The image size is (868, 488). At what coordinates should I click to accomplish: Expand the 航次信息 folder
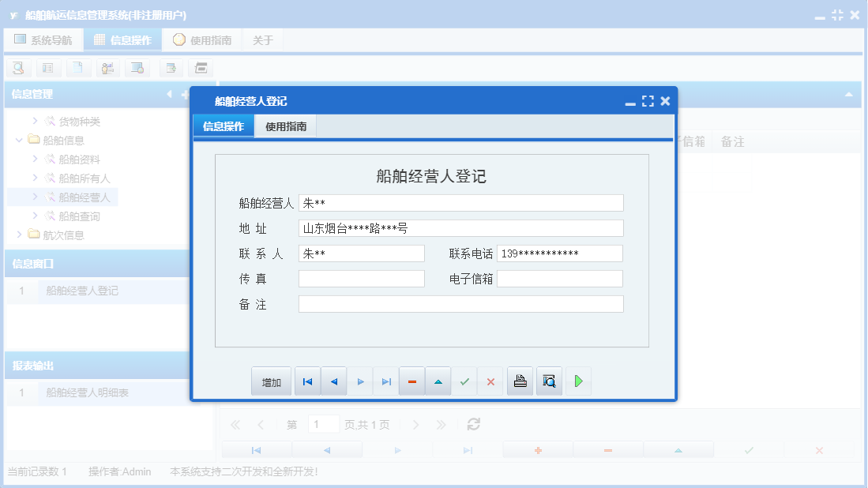coord(20,234)
